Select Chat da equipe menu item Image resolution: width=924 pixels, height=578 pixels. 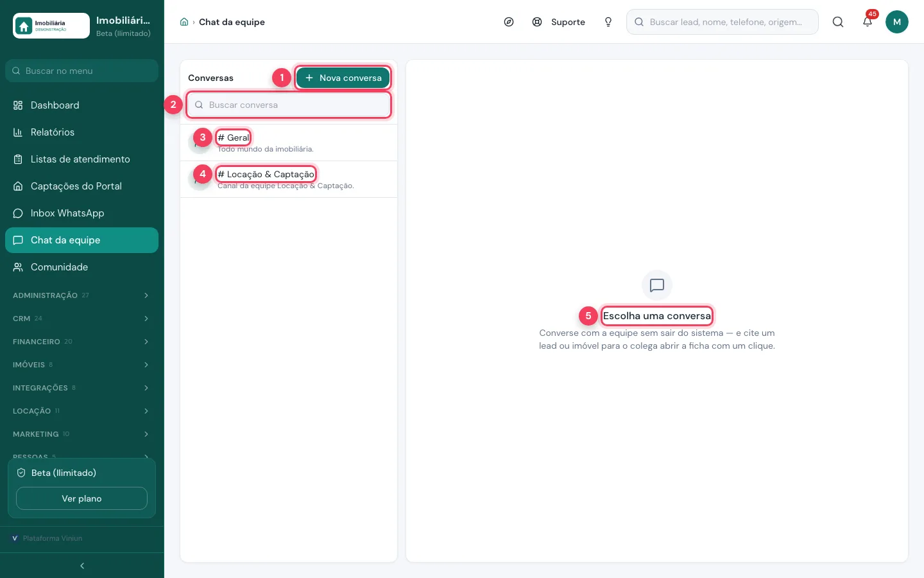[81, 240]
